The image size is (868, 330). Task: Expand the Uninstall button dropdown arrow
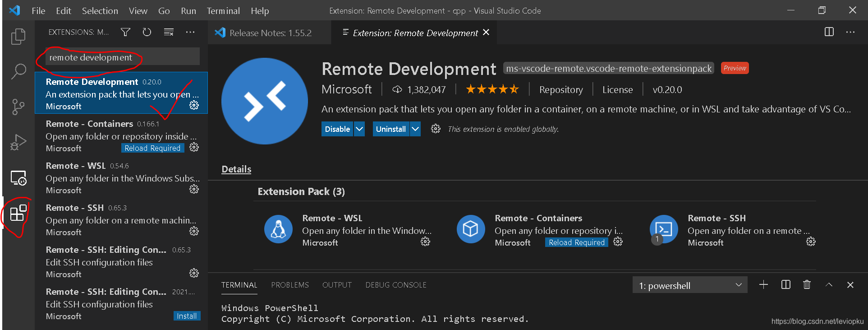pyautogui.click(x=415, y=129)
